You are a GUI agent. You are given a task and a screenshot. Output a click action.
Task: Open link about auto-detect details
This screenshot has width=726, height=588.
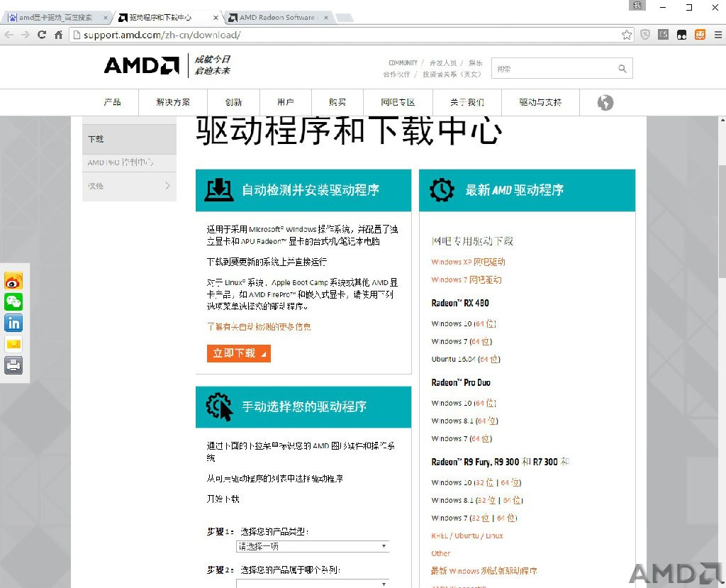click(x=259, y=327)
